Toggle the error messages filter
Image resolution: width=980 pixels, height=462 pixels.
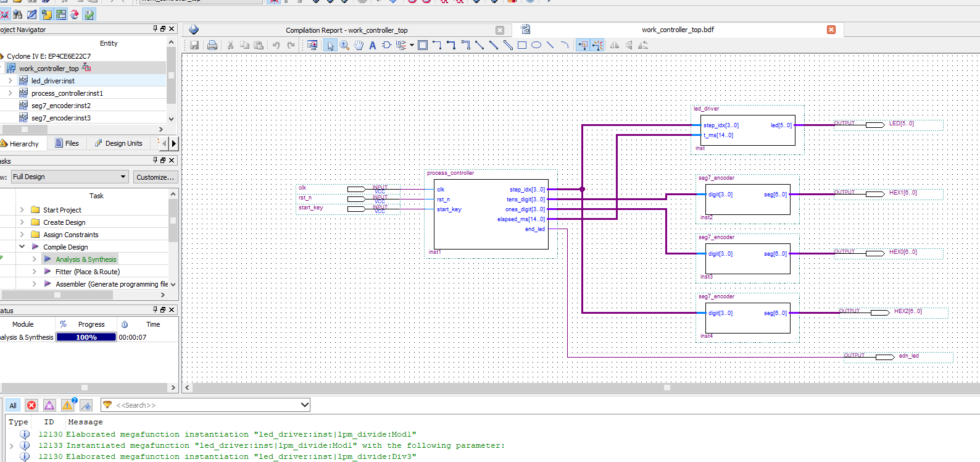(31, 405)
